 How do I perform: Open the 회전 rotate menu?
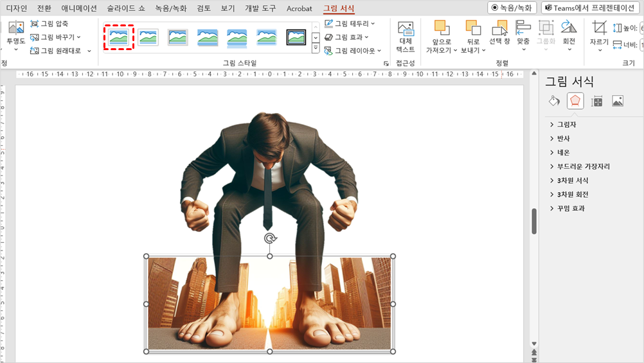[x=569, y=36]
